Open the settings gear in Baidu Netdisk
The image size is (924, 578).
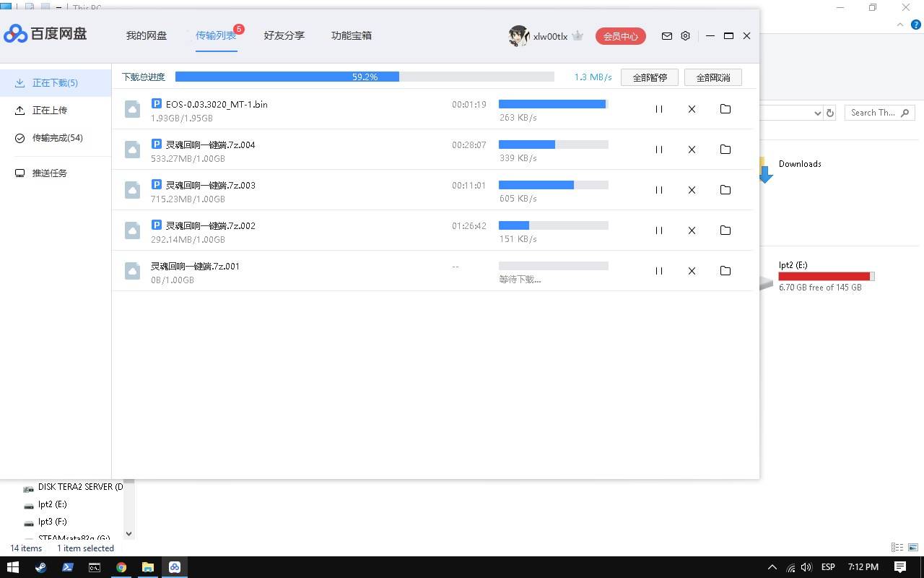click(x=685, y=35)
